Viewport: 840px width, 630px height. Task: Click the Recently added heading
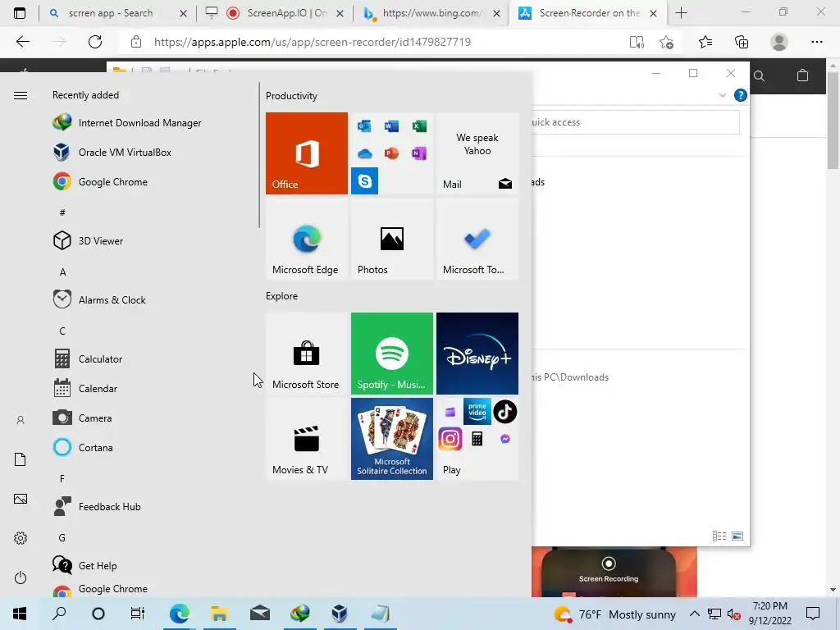(x=85, y=95)
